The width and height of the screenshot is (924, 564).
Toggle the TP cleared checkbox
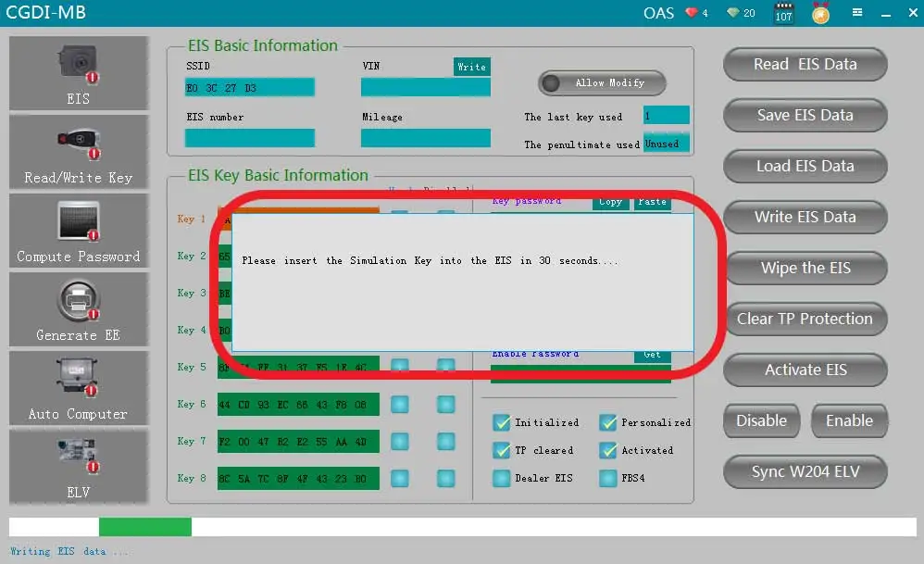[x=502, y=450]
